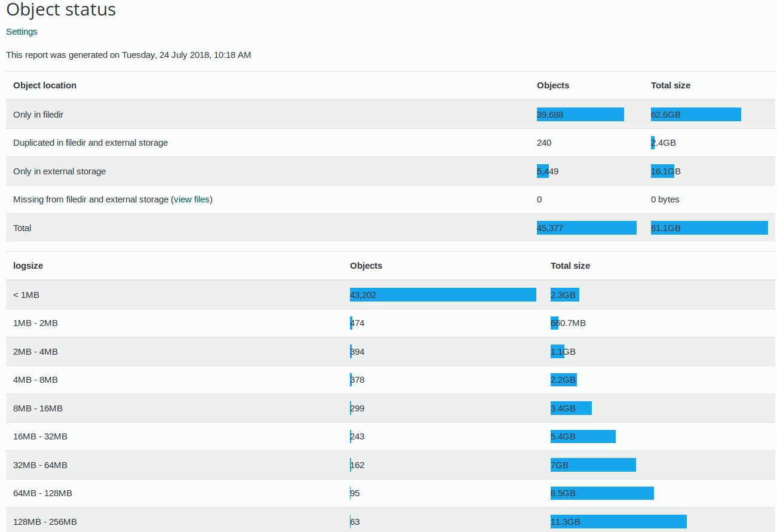Click the Objects column header
This screenshot has height=532, width=777.
coord(552,85)
